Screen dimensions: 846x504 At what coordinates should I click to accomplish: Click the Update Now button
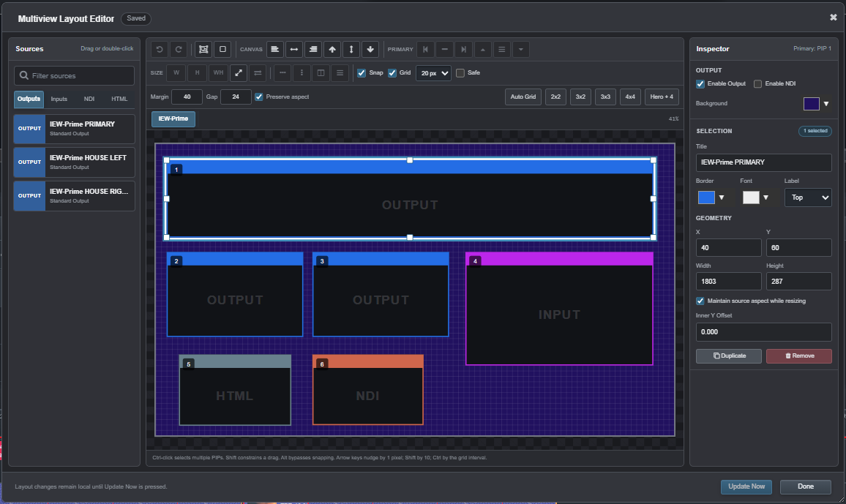(x=746, y=486)
